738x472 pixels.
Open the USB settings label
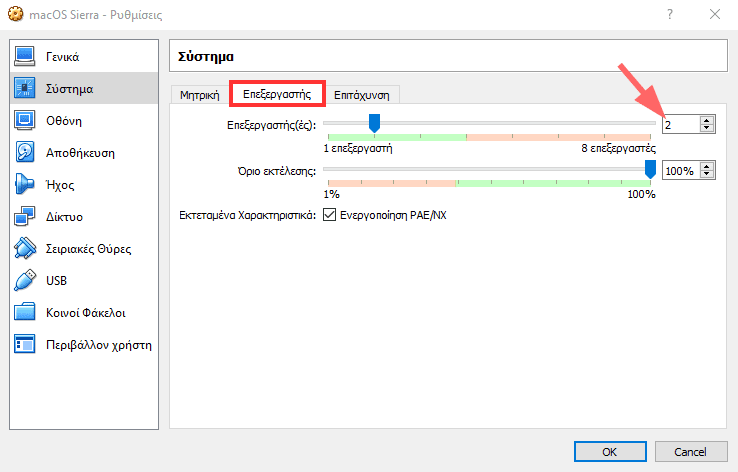(56, 280)
